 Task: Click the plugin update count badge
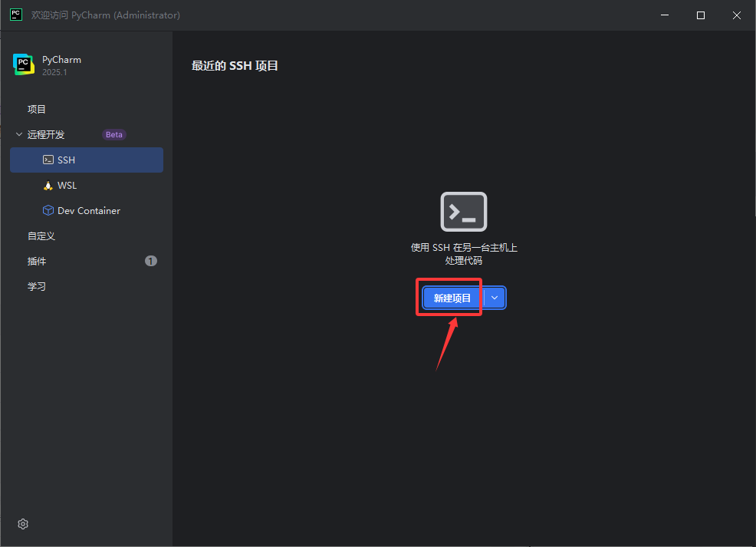(151, 261)
